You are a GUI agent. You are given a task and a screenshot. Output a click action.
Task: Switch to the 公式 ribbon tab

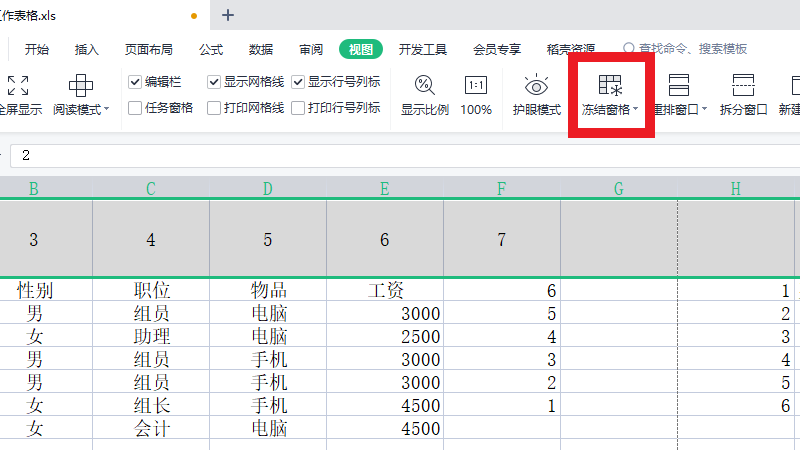coord(211,49)
